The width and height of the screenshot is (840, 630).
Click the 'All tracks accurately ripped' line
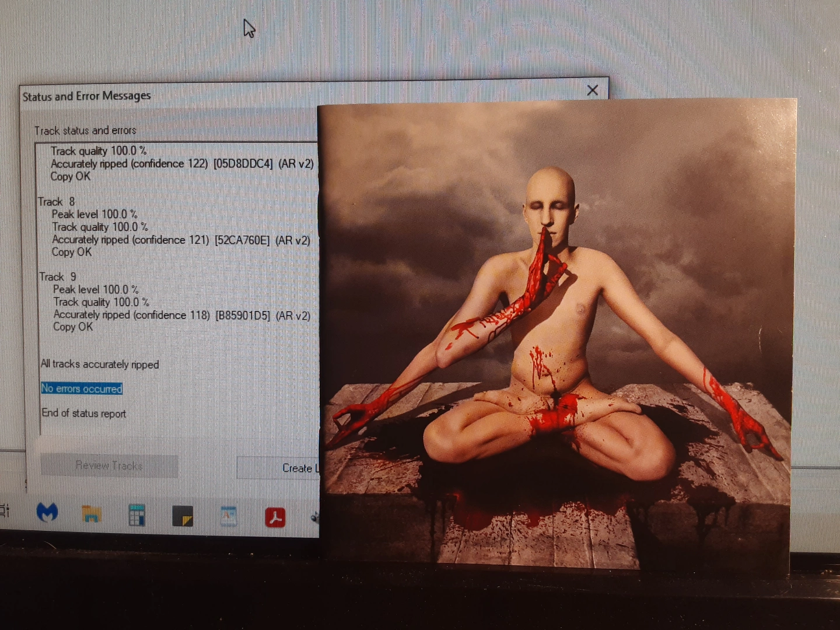[x=100, y=364]
